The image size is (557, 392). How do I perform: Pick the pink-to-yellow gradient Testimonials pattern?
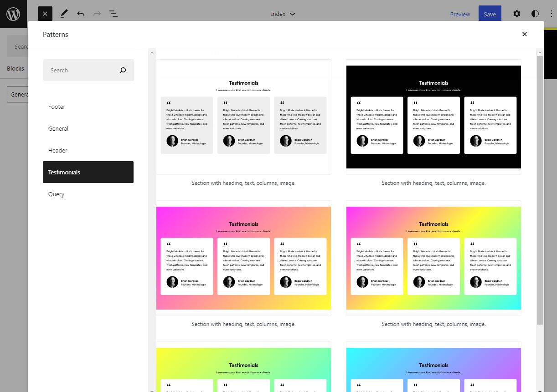[x=243, y=258]
